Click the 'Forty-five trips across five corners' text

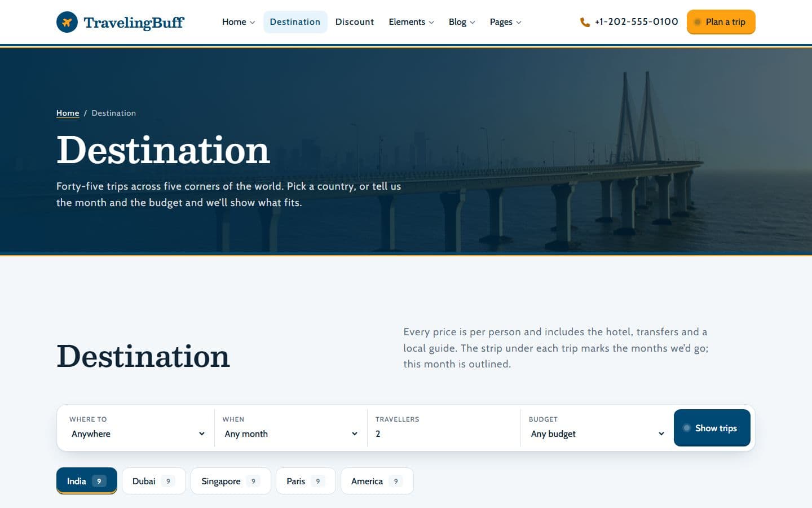coord(229,194)
